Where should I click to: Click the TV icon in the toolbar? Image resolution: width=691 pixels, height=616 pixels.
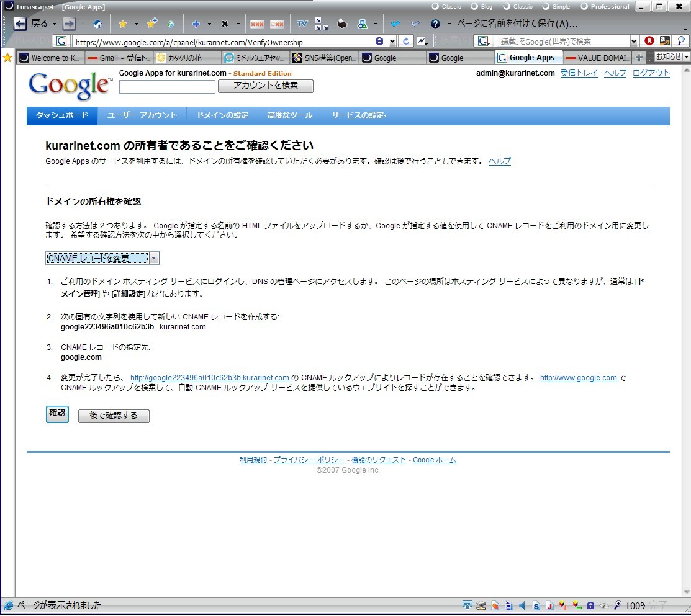coord(302,24)
